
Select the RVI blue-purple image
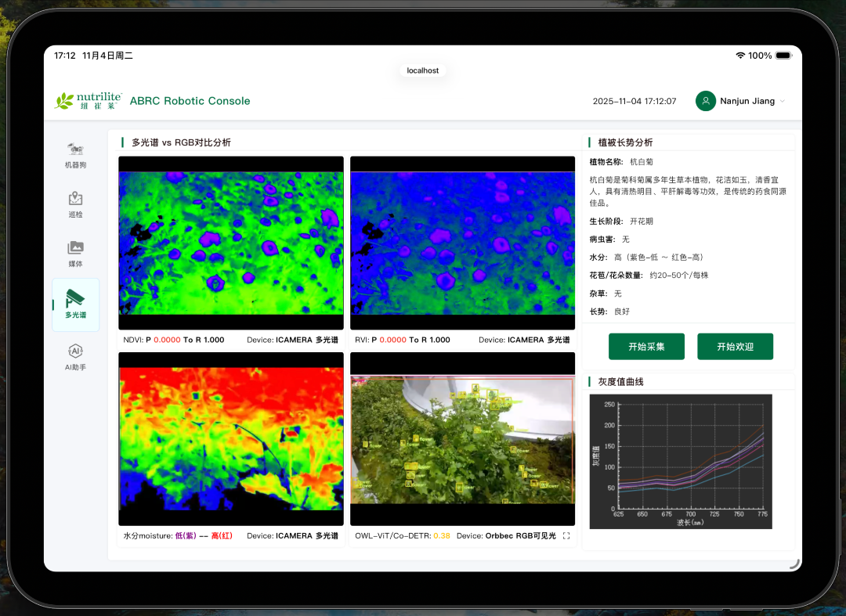pos(462,243)
